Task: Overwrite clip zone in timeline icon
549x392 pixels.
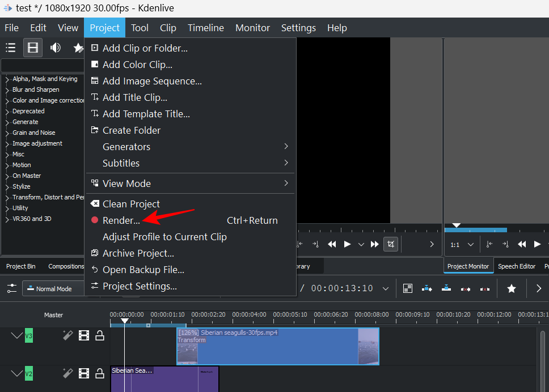Action: click(446, 288)
